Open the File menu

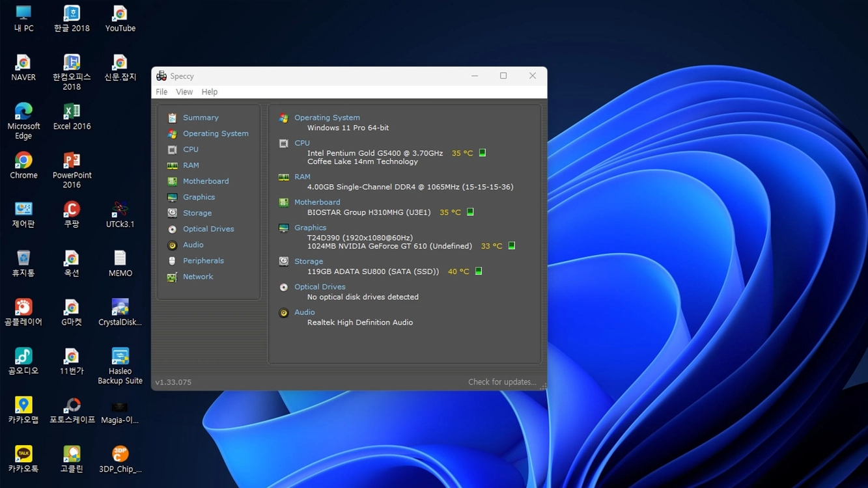click(161, 92)
